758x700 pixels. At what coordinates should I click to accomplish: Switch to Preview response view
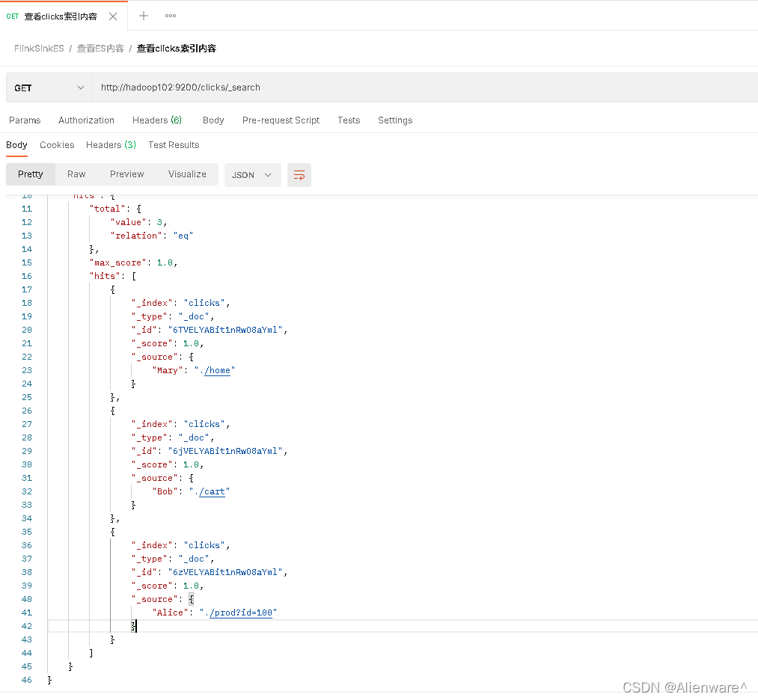pyautogui.click(x=126, y=174)
